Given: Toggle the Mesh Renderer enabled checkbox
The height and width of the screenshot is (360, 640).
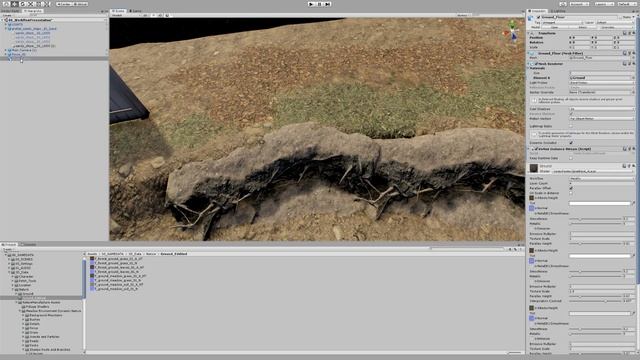Looking at the screenshot, I should point(536,64).
